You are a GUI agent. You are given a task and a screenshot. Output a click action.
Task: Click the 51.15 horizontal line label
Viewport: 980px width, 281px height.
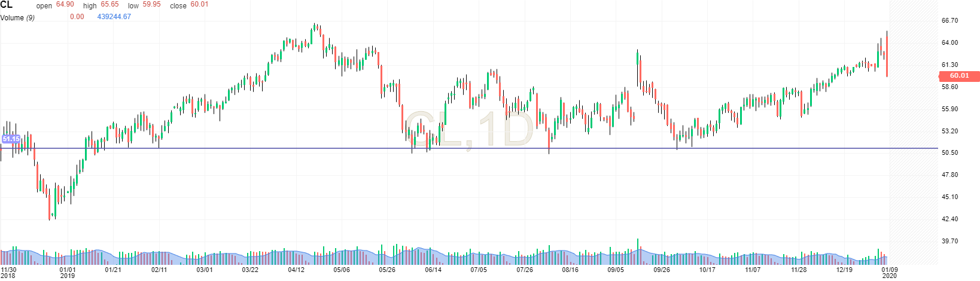[11, 139]
